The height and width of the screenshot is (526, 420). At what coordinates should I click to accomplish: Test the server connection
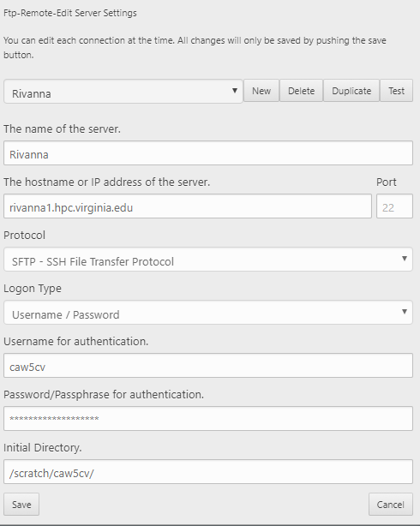click(396, 91)
